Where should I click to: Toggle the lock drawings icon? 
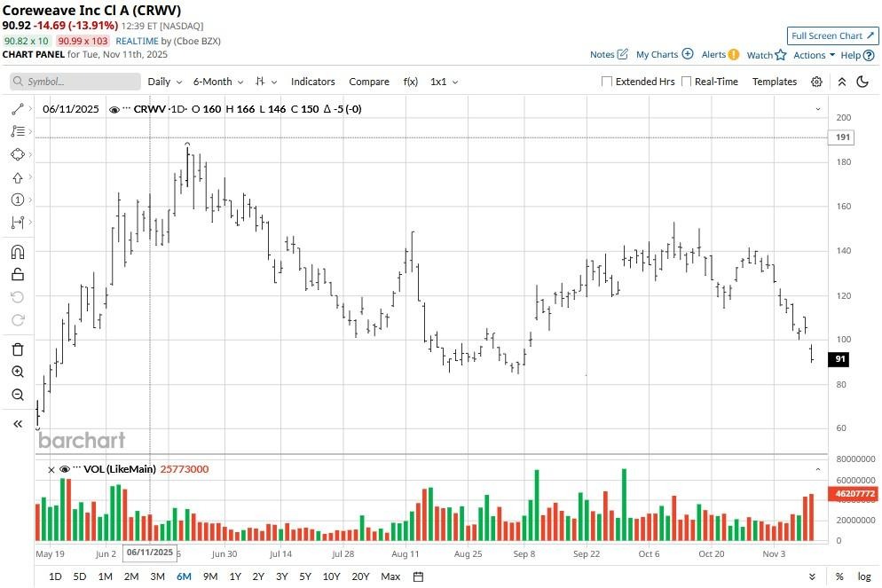tap(18, 274)
